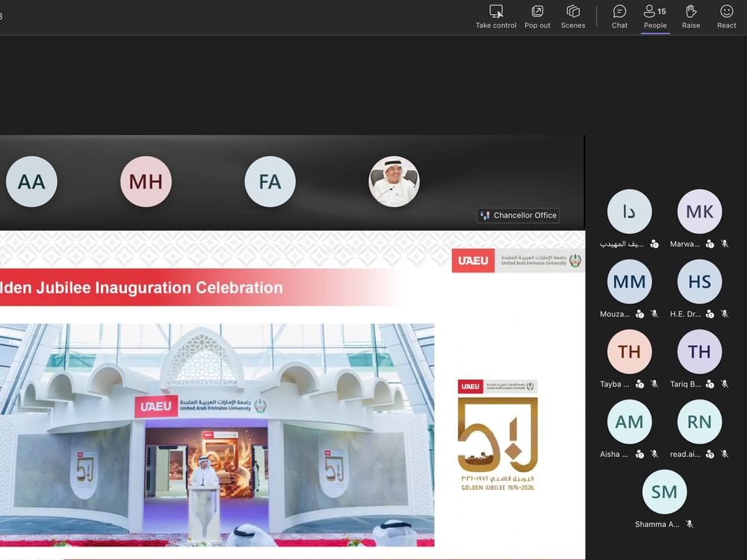Screen dimensions: 747x560
Task: Click the MM avatar for Mouza
Action: pos(629,282)
